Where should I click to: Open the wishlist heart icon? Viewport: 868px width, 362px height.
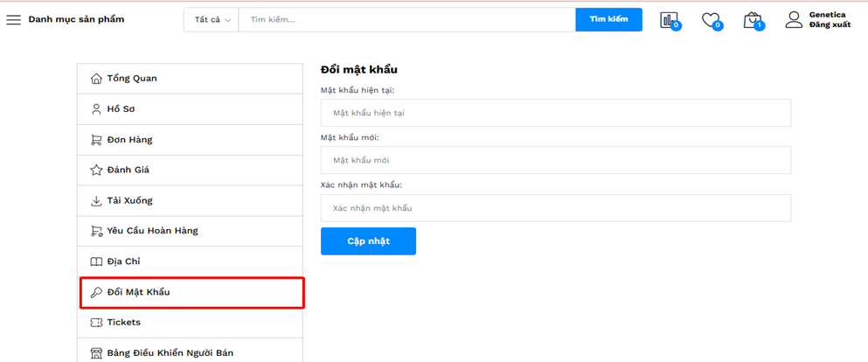click(711, 20)
